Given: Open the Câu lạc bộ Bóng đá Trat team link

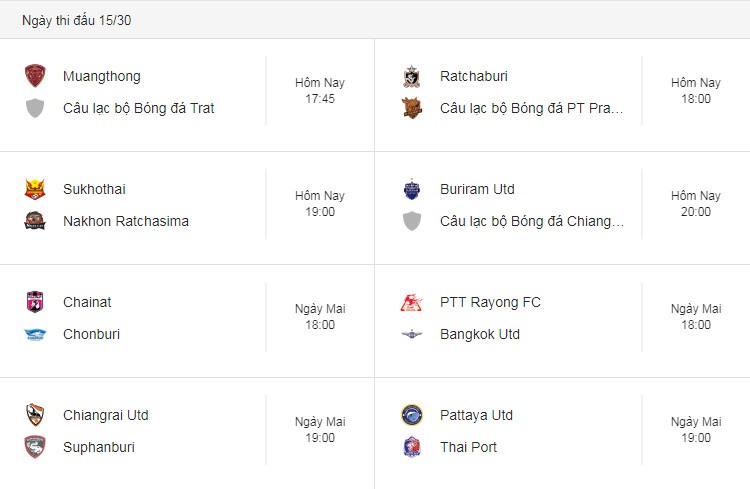Looking at the screenshot, I should point(139,109).
